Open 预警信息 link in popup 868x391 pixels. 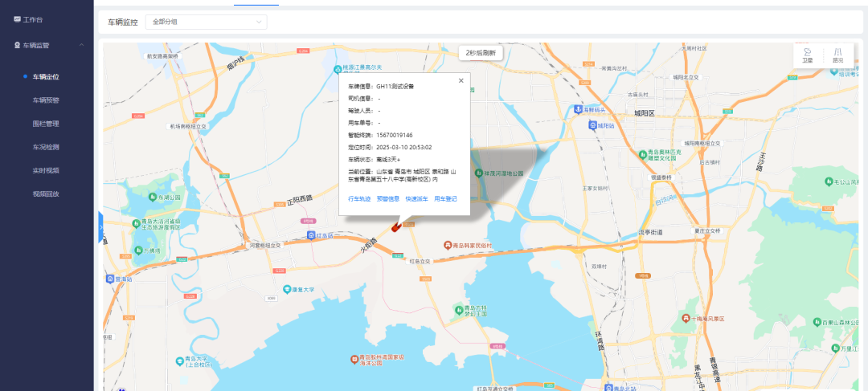(387, 198)
